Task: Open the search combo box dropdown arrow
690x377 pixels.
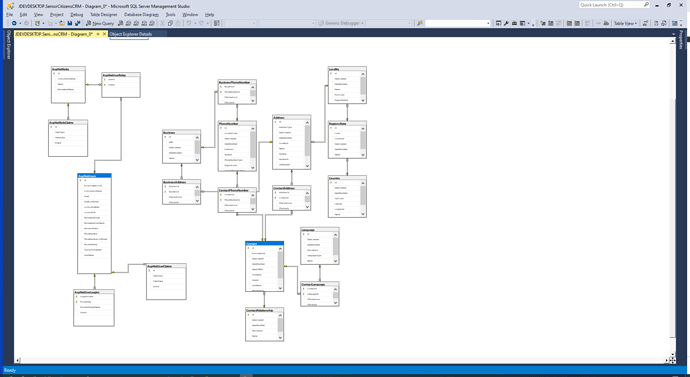Action: coord(488,23)
